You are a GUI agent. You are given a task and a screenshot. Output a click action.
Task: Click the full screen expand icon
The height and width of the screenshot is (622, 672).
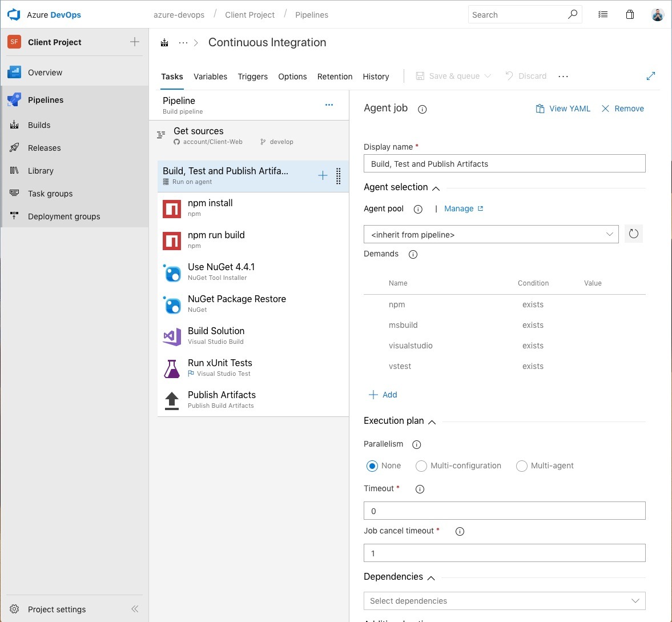(x=650, y=76)
